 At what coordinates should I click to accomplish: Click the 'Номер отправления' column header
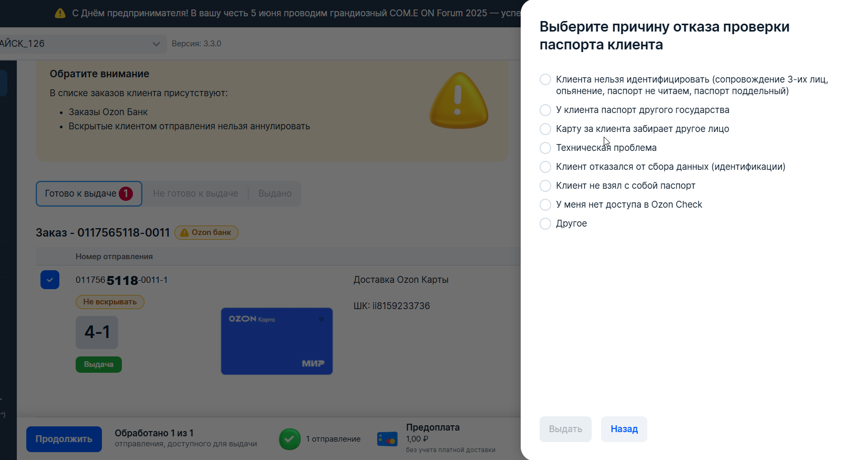point(114,257)
